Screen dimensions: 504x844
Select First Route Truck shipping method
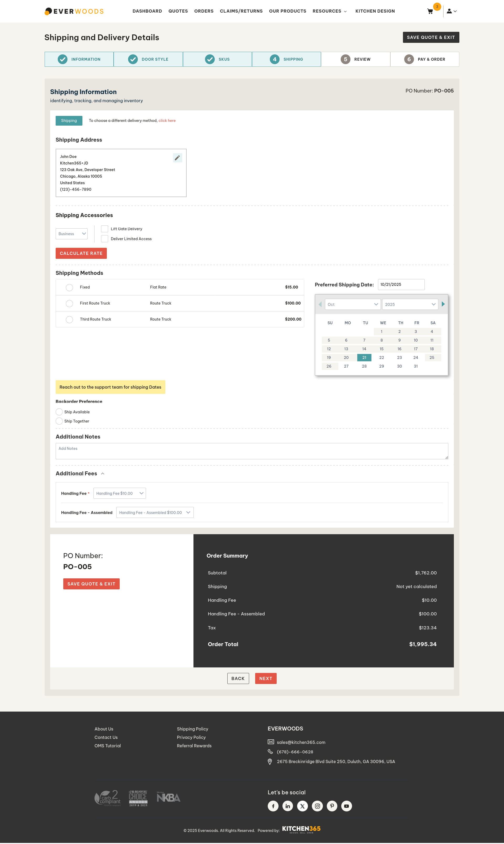(69, 303)
